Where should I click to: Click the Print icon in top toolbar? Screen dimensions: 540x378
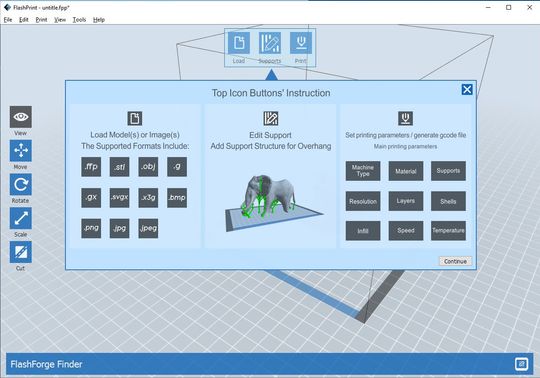click(x=301, y=43)
